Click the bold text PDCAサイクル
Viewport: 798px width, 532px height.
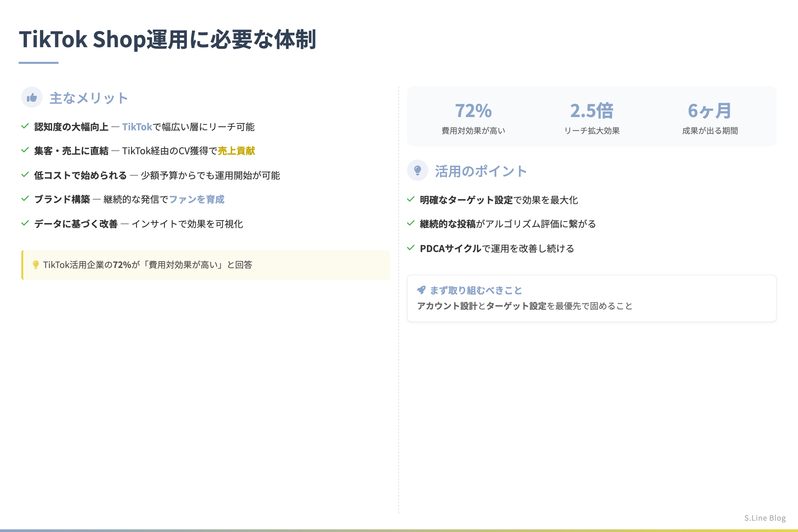[451, 248]
